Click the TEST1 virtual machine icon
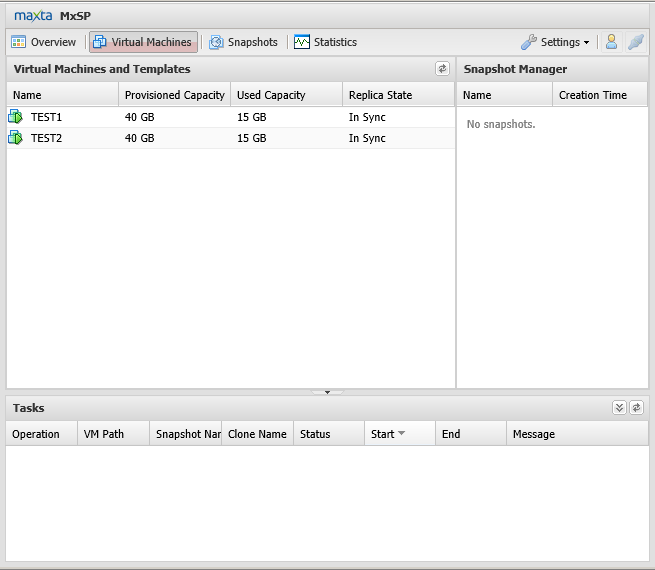The width and height of the screenshot is (655, 570). click(x=15, y=117)
